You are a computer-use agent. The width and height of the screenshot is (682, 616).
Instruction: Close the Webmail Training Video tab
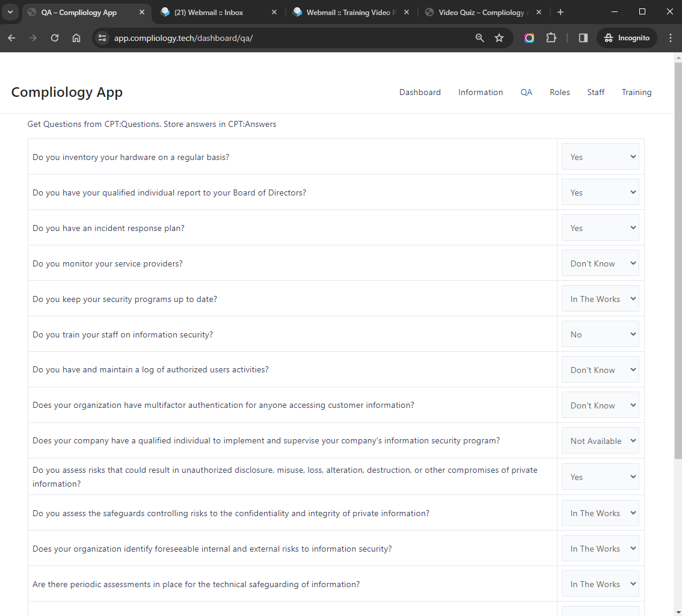(406, 12)
